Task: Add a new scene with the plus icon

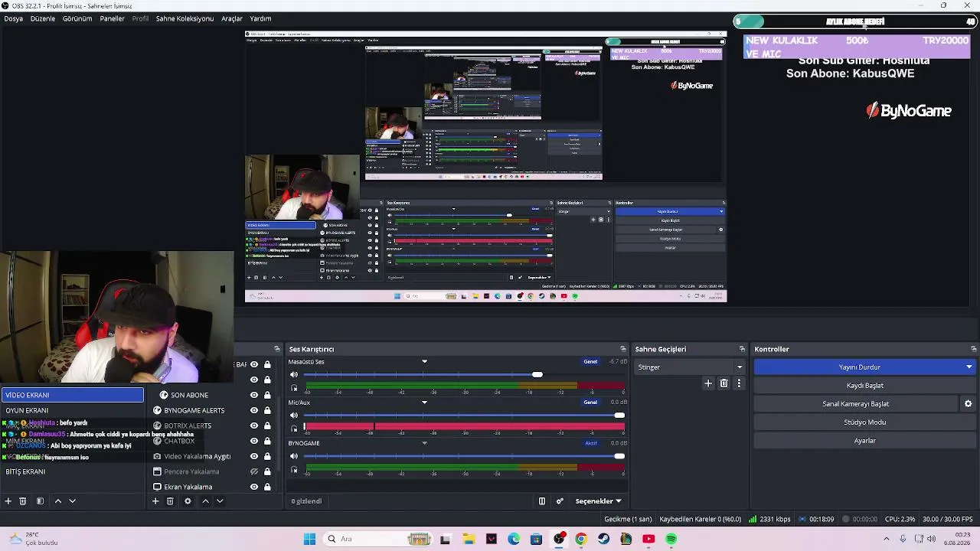Action: (x=8, y=501)
